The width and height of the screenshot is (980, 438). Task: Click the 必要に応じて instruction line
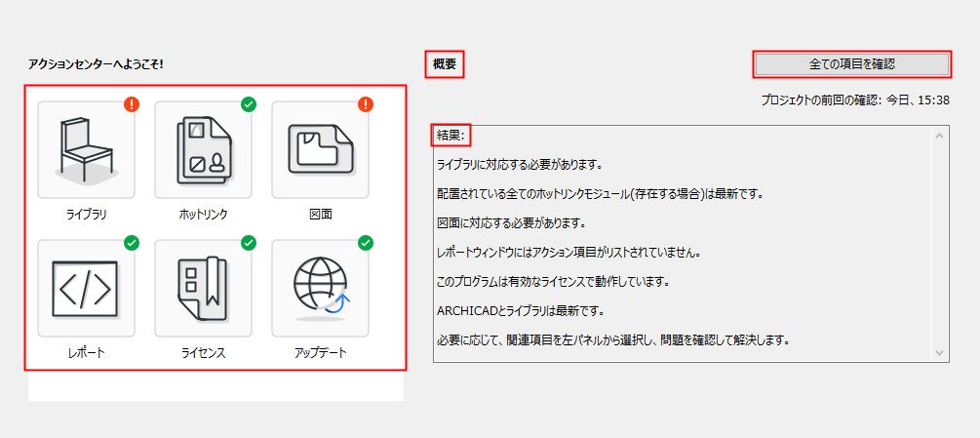point(614,341)
